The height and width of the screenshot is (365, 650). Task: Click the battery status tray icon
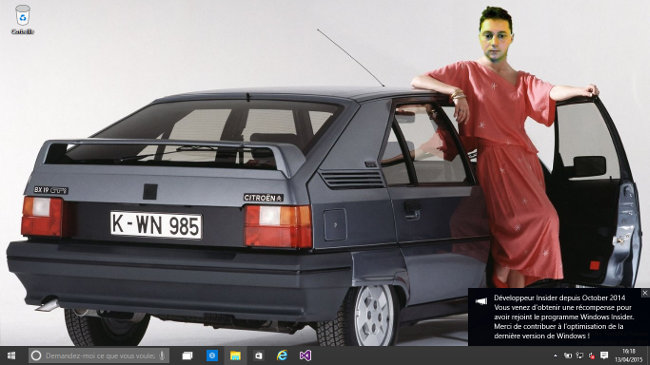click(x=568, y=356)
